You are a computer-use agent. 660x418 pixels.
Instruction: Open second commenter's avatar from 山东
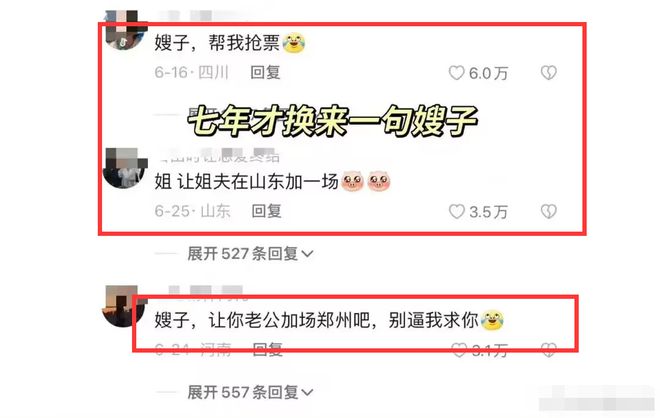coord(125,168)
